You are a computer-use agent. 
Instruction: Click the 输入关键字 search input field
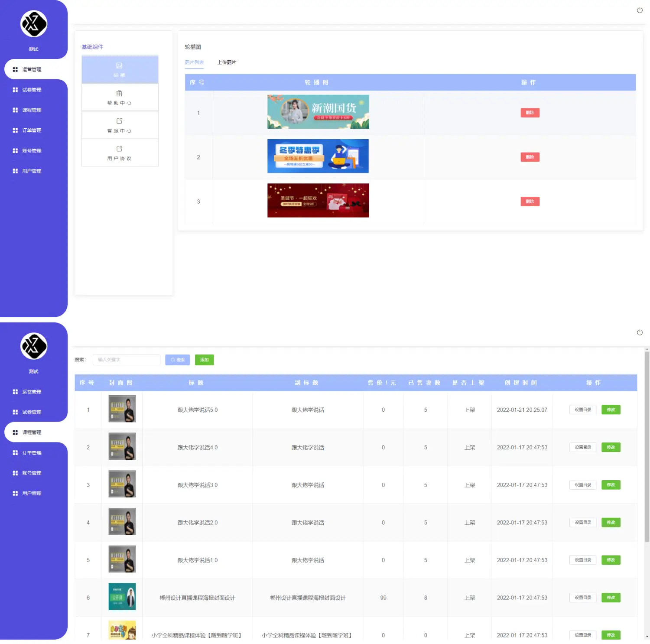click(x=127, y=360)
